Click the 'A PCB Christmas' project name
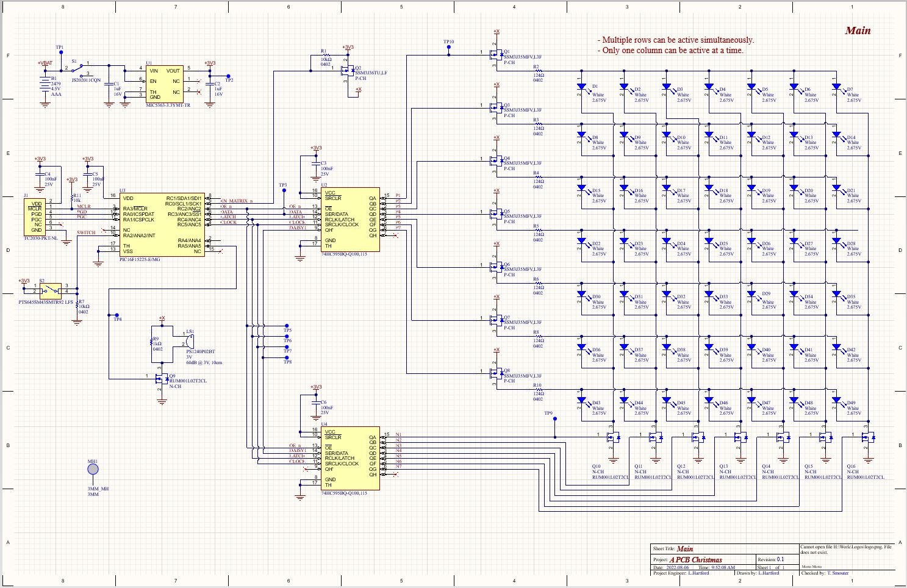Image resolution: width=907 pixels, height=588 pixels. 696,560
